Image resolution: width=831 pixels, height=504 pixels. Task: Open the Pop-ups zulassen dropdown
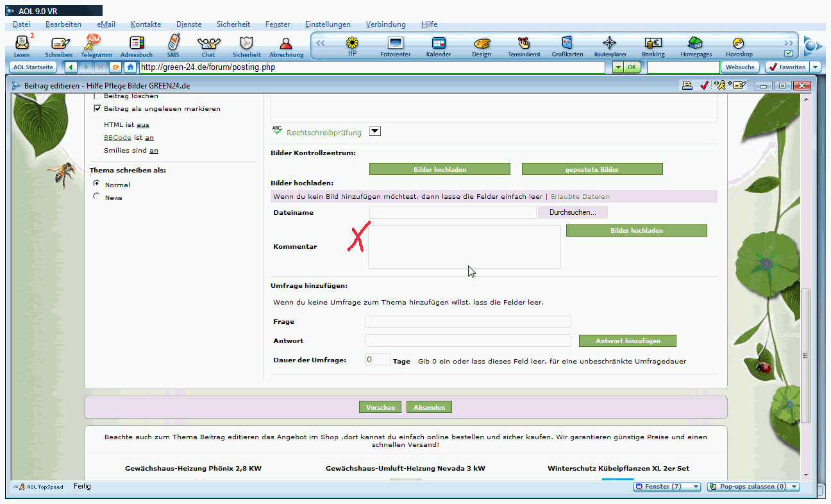point(753,487)
